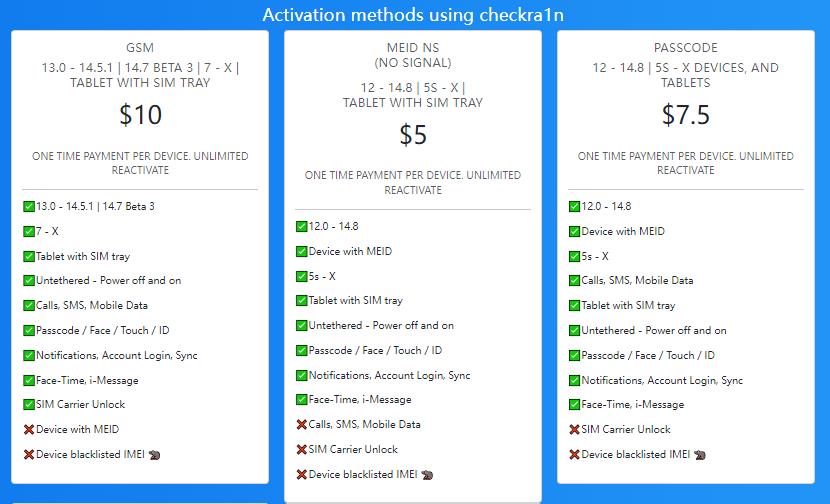Click 'ONE TIME PAYMENT PER DEVICE' text in MEID NS card
830x504 pixels.
383,175
